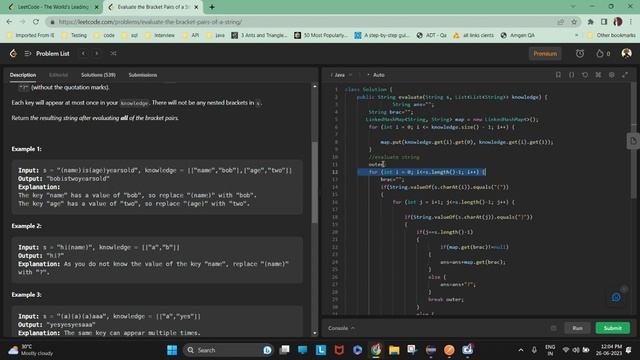Expand the Console panel
This screenshot has height=360, width=640.
(341, 328)
